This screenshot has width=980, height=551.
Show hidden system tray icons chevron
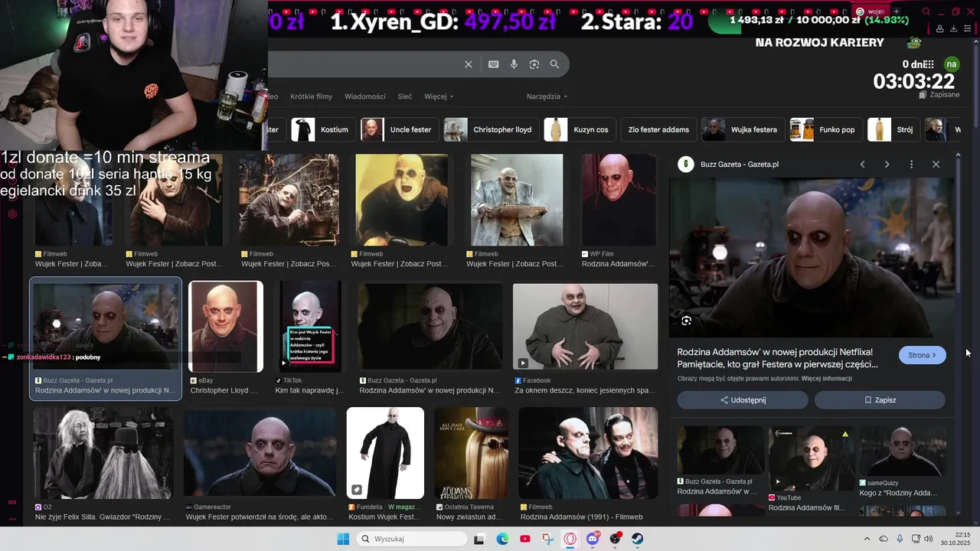[867, 539]
